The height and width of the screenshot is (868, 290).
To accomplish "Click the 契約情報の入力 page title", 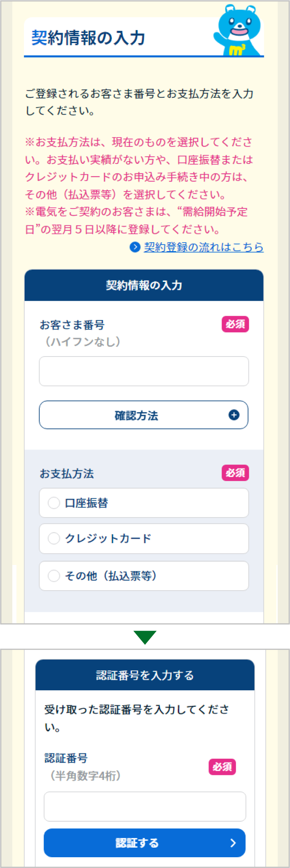I will coord(88,38).
